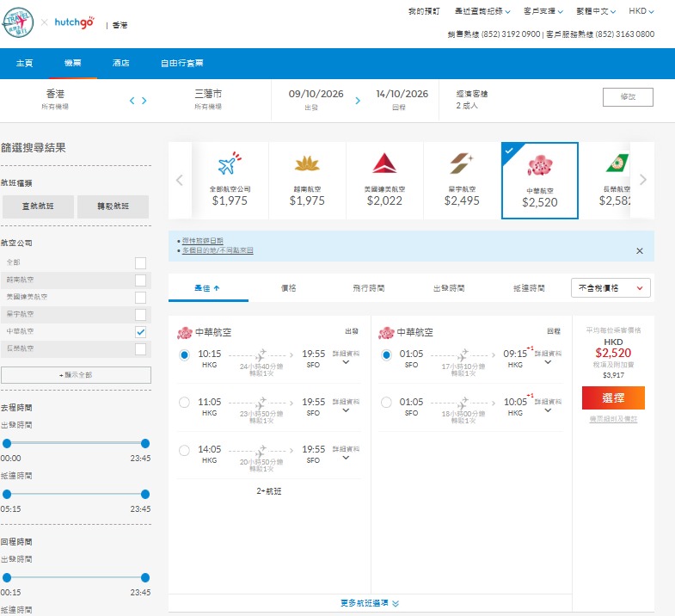
Task: Expand details for the 10:15 outbound flight
Action: click(x=346, y=358)
